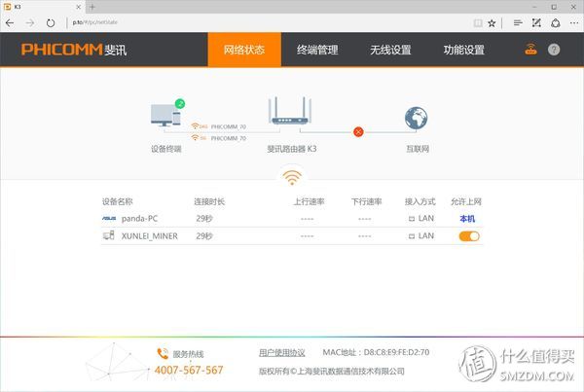Screen dimensions: 584x392
Task: Add page to favorites with star icon
Action: pos(492,23)
